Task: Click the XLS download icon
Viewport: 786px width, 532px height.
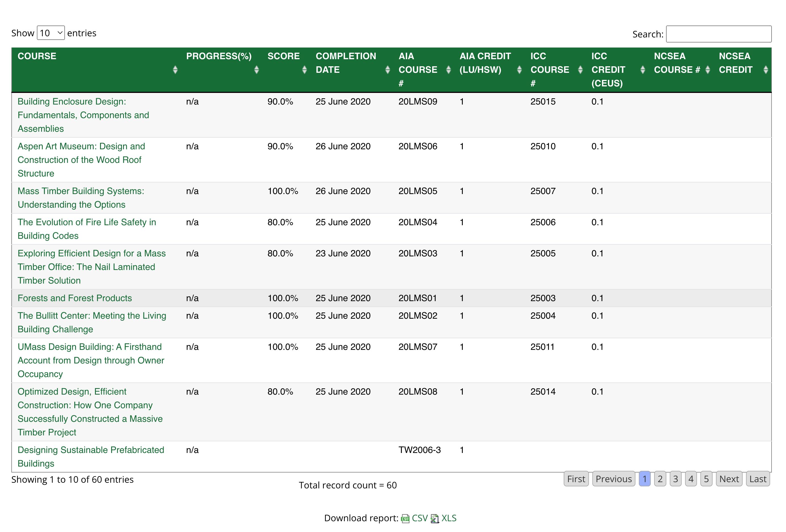Action: pos(434,518)
